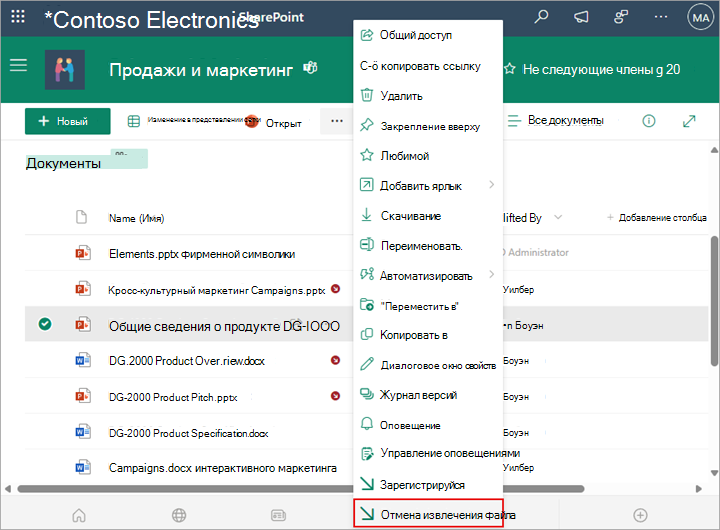Click PowerPoint icon of Elements.pptx row
This screenshot has width=720, height=530.
pyautogui.click(x=83, y=253)
